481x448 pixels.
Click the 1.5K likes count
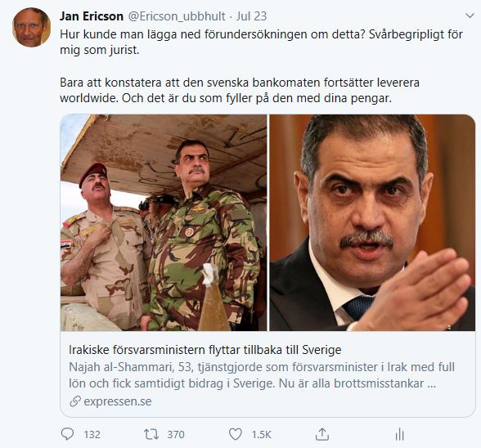(262, 434)
